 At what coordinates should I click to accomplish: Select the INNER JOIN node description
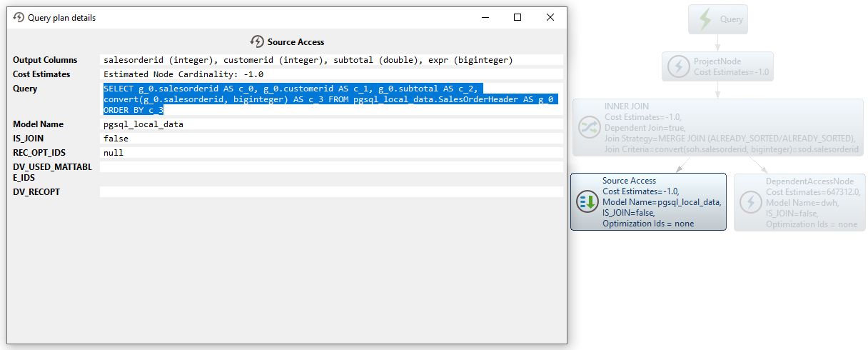730,128
